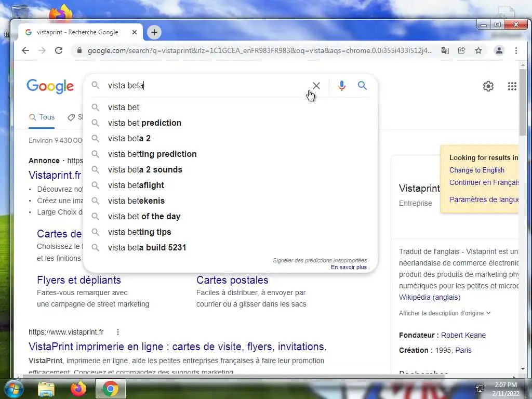Screen dimensions: 532x399
Task: Open 'Flyers et dépliants' link
Action: click(79, 280)
